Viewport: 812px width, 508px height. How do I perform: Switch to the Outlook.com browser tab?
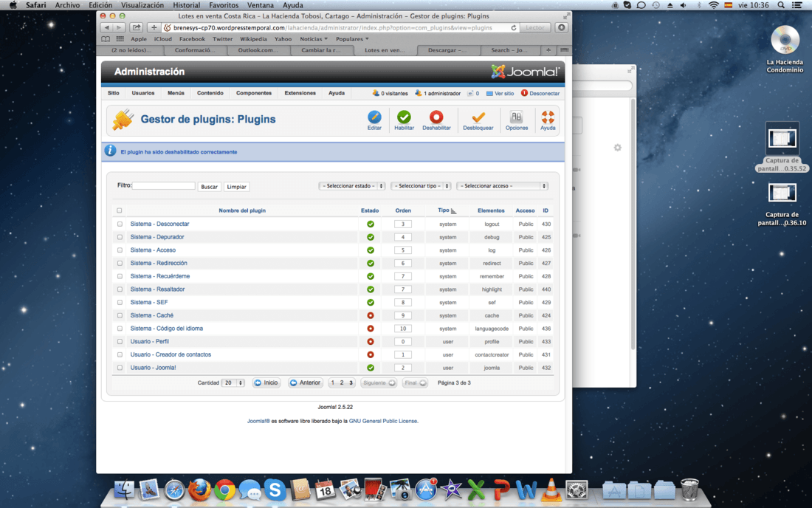pyautogui.click(x=258, y=50)
